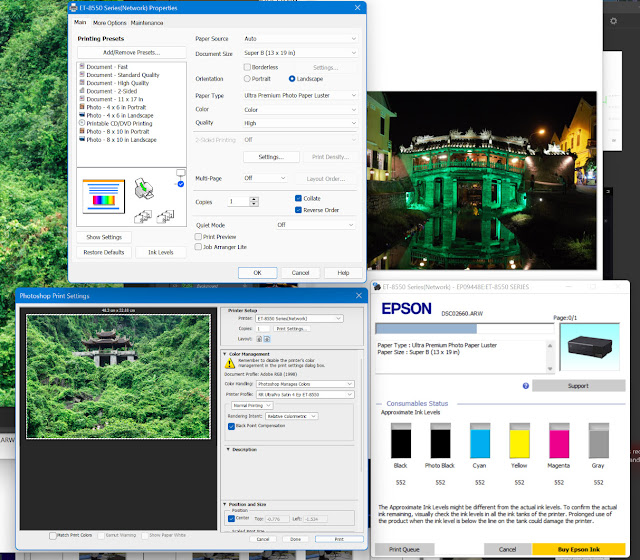Open the Color Handling dropdown
The height and width of the screenshot is (560, 640).
pyautogui.click(x=305, y=384)
